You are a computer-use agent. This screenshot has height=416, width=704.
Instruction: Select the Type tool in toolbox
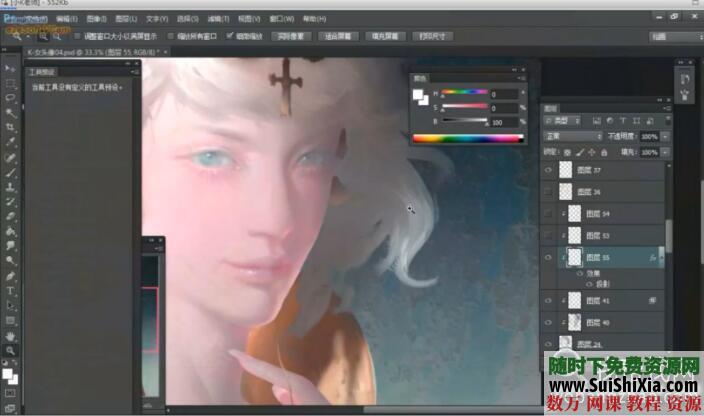[10, 291]
